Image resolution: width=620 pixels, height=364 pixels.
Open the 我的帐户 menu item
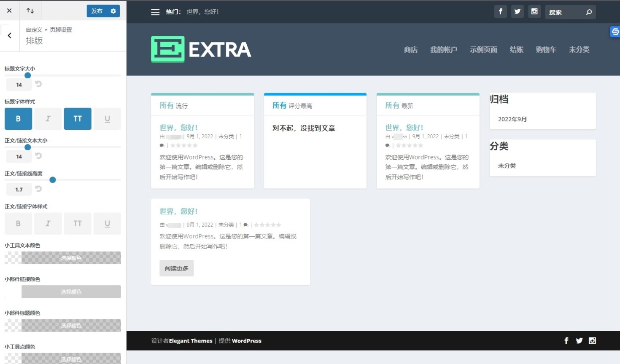[444, 49]
